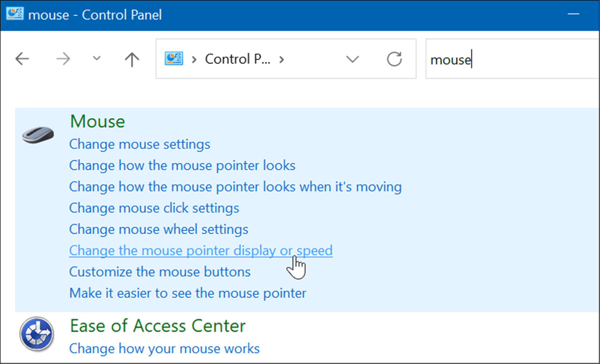This screenshot has height=364, width=600.
Task: Open Change the mouse pointer display or speed
Action: click(x=200, y=250)
